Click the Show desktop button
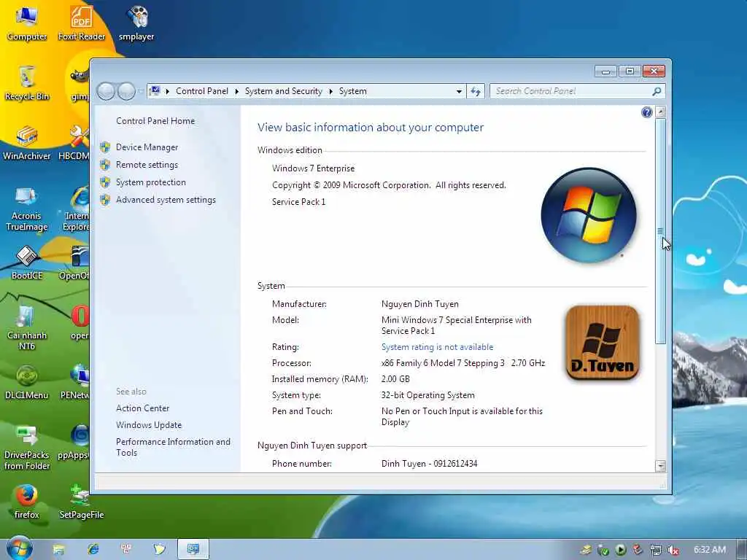The image size is (747, 560). coord(741,550)
